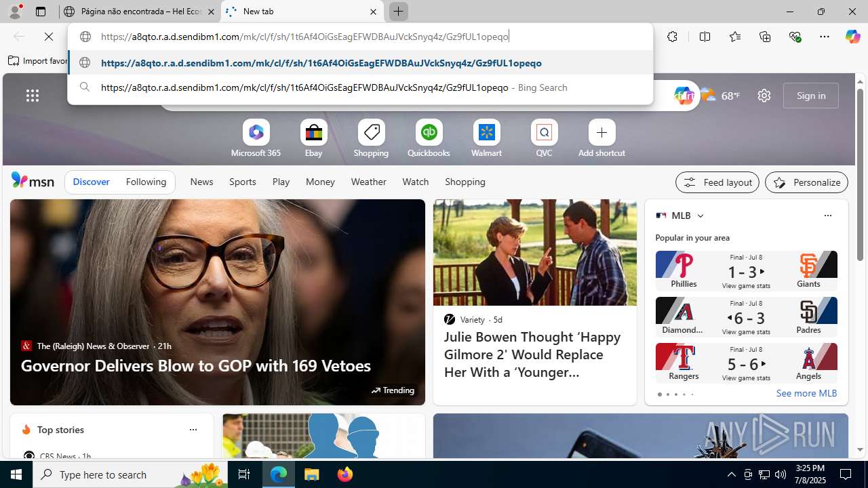Open the Watch menu item

[415, 182]
